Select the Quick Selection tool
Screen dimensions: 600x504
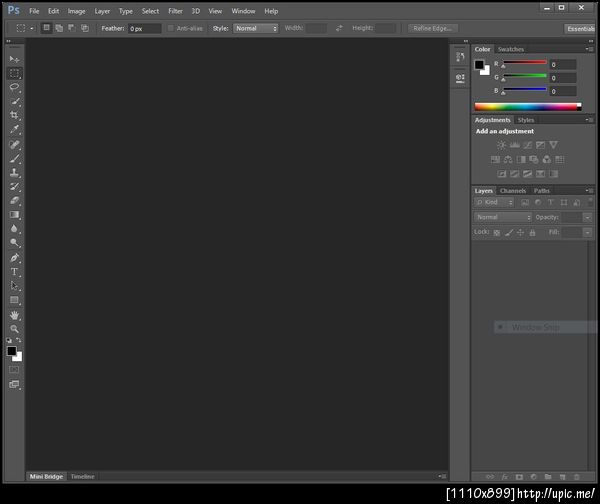15,101
